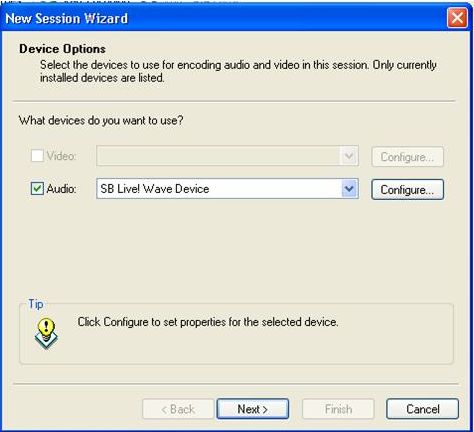Click the tip text about Configure
This screenshot has height=432, width=474.
pyautogui.click(x=208, y=322)
